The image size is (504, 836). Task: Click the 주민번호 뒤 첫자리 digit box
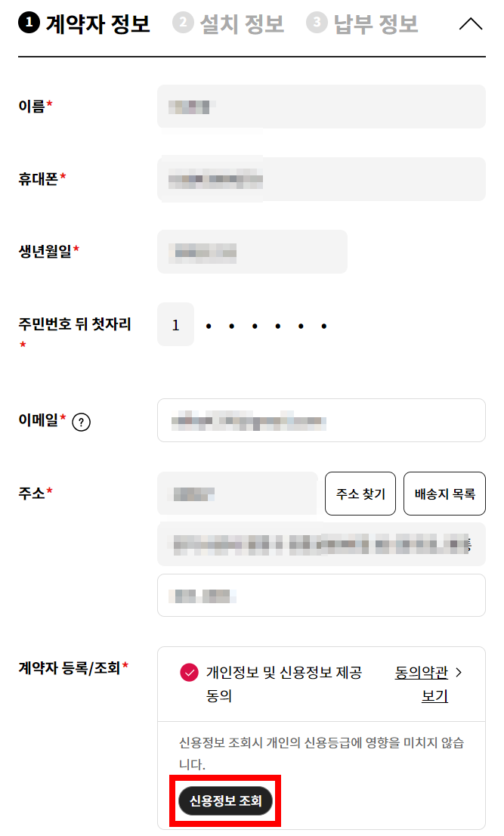point(175,324)
